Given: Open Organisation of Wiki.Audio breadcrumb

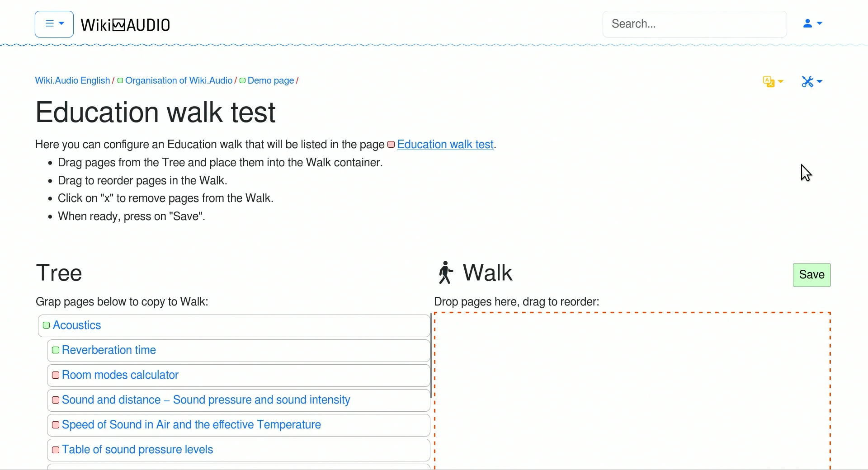Looking at the screenshot, I should 179,81.
